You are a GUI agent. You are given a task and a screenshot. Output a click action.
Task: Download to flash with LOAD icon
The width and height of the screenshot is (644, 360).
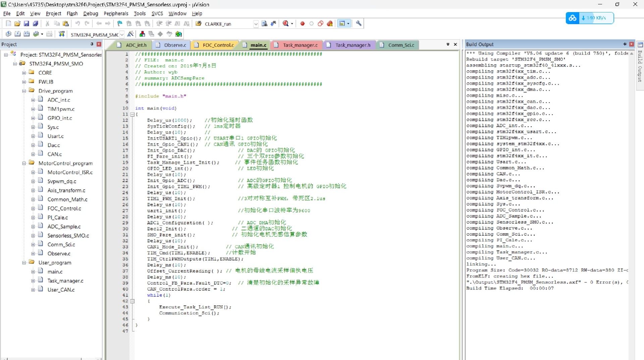(x=62, y=34)
